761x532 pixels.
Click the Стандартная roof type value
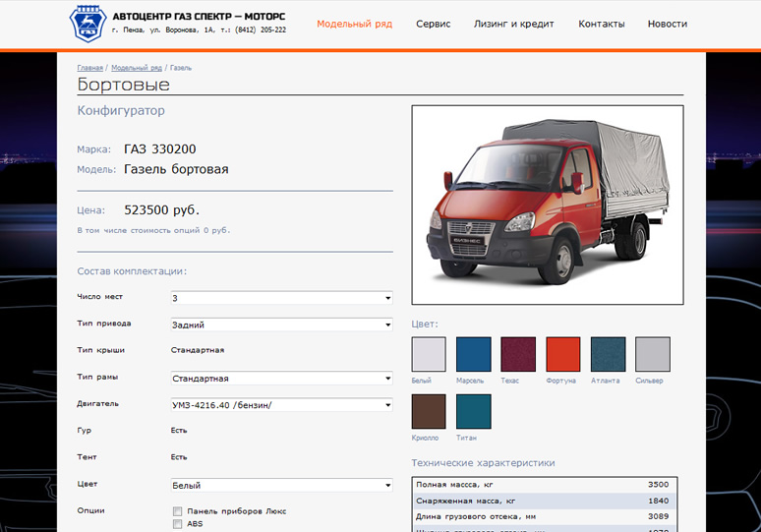coord(198,350)
